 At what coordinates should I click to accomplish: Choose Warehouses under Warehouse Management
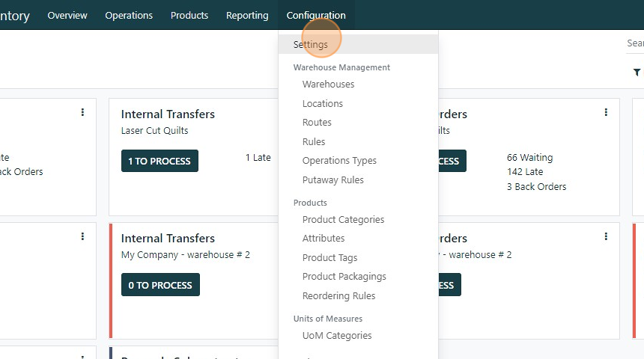pyautogui.click(x=328, y=85)
